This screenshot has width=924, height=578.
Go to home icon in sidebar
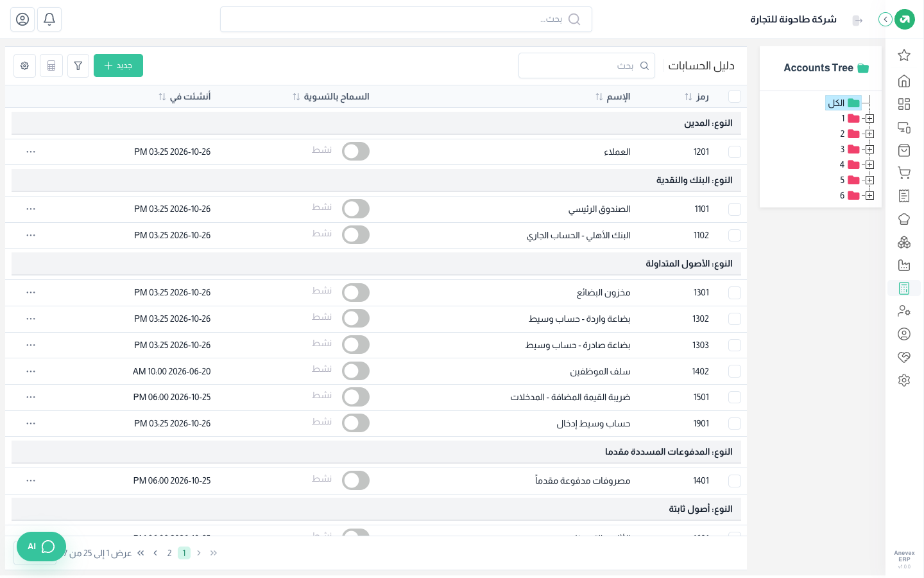pyautogui.click(x=904, y=81)
